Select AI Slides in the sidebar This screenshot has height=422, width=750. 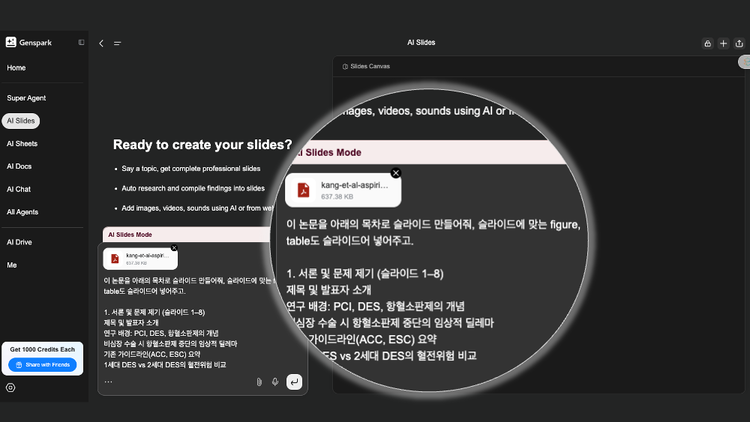tap(21, 121)
